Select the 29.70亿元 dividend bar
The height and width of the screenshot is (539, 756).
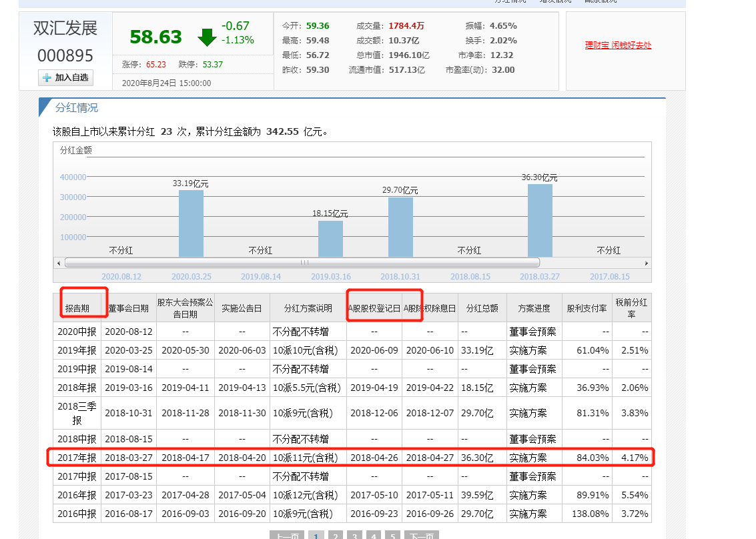click(400, 227)
